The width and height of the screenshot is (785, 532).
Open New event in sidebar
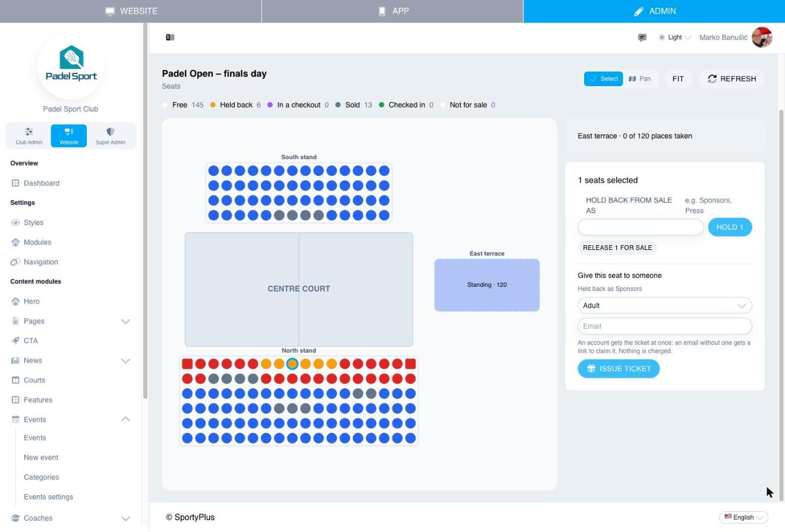41,458
